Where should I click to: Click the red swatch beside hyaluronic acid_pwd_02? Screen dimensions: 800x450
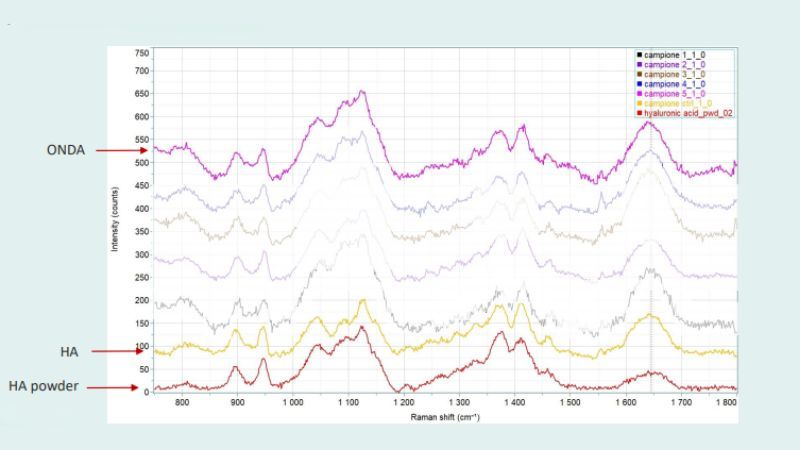[x=639, y=113]
